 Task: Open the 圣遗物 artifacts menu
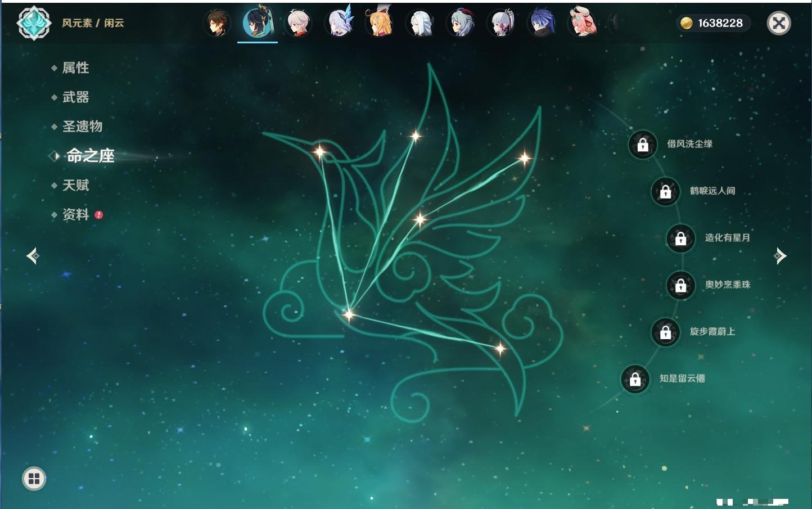point(82,127)
